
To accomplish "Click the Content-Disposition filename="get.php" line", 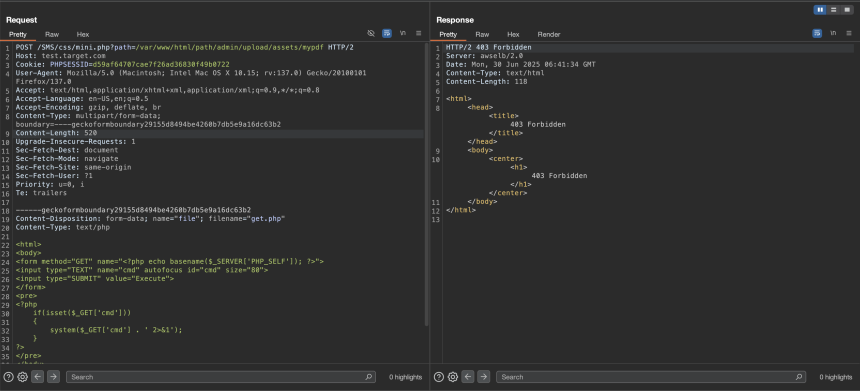I will click(x=150, y=218).
